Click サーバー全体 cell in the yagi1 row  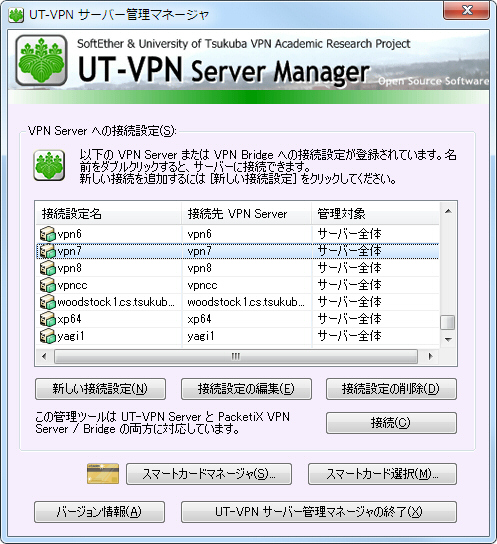point(350,336)
